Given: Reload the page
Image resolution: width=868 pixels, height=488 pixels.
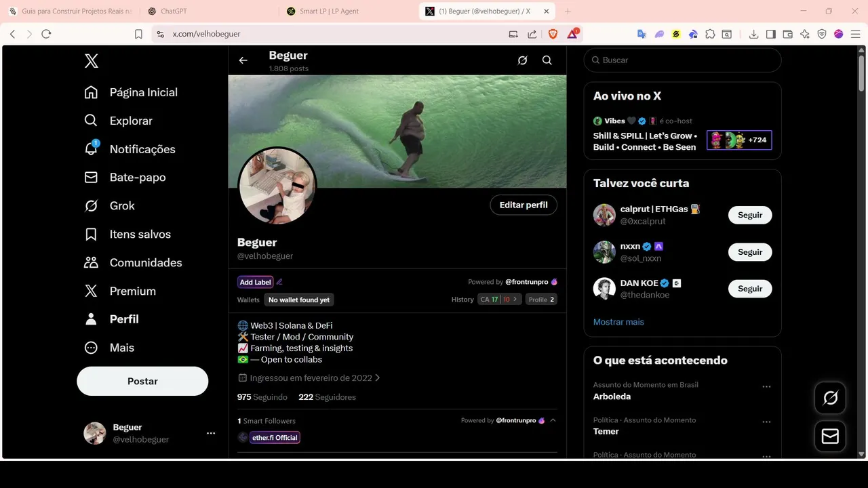Looking at the screenshot, I should coord(46,34).
